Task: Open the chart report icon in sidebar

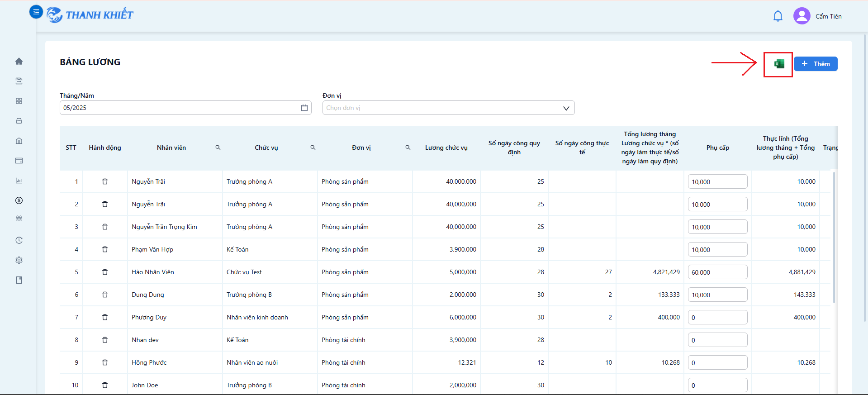Action: (x=19, y=181)
